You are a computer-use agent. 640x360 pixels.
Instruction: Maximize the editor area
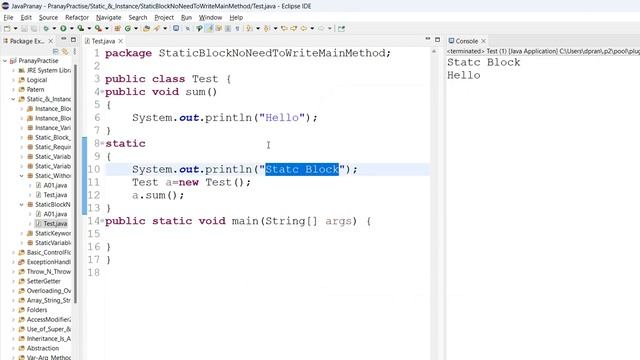pos(438,40)
